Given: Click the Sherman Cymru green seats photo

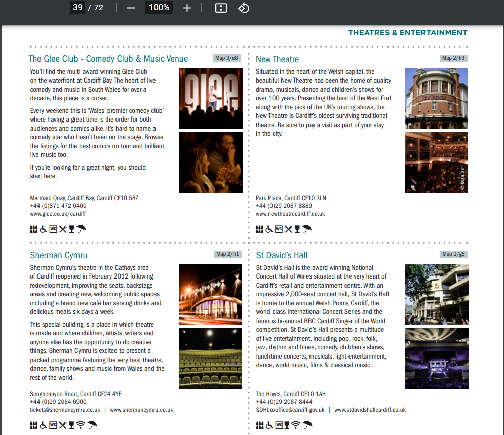Looking at the screenshot, I should [211, 359].
